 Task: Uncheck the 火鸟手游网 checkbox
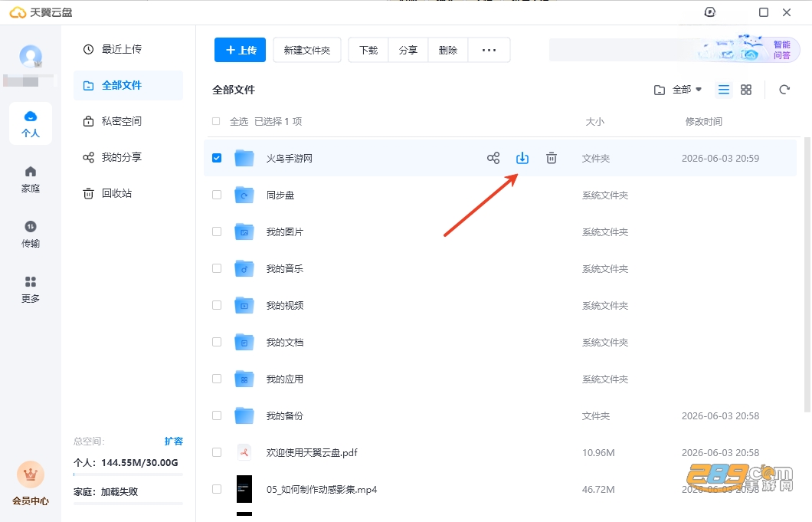point(217,158)
